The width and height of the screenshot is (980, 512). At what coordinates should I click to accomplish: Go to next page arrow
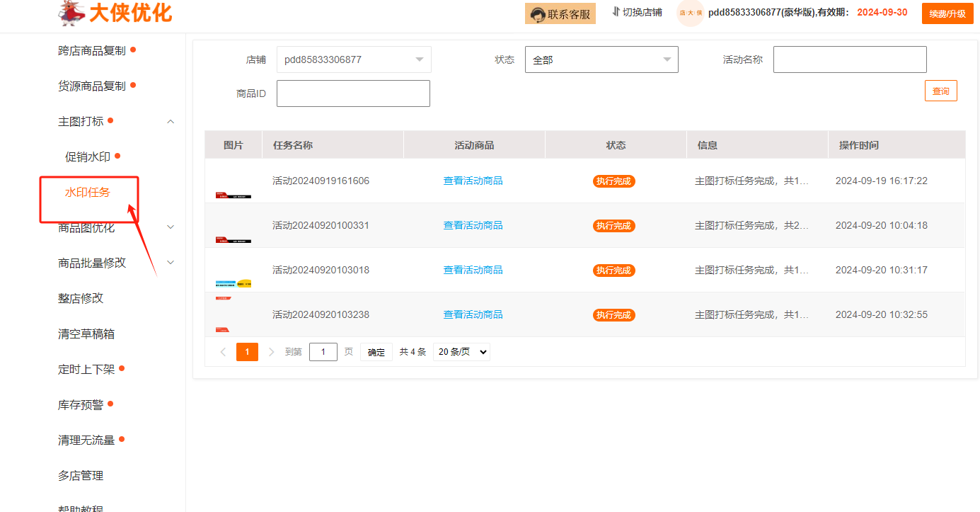[x=272, y=352]
